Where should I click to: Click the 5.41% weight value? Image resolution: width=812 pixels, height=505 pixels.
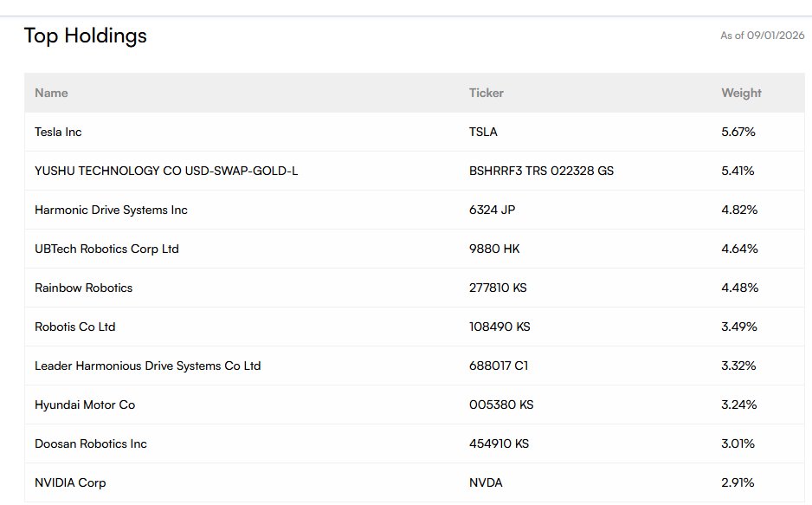point(738,171)
